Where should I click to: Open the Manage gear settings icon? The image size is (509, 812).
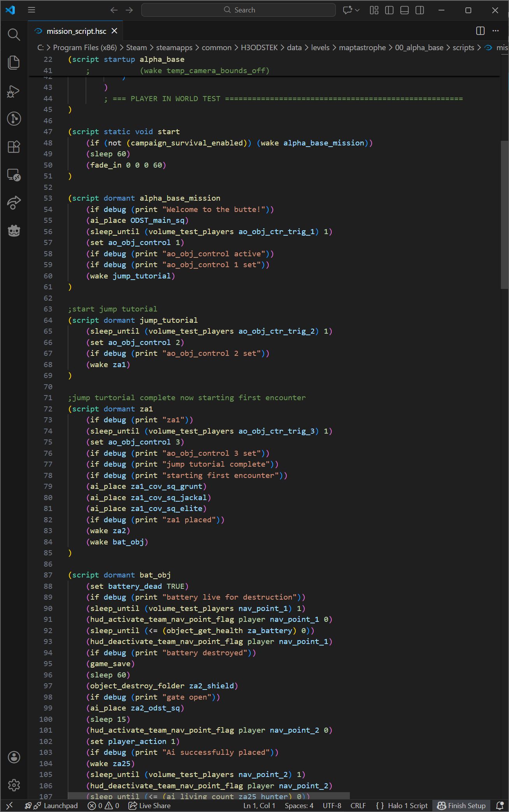[14, 785]
